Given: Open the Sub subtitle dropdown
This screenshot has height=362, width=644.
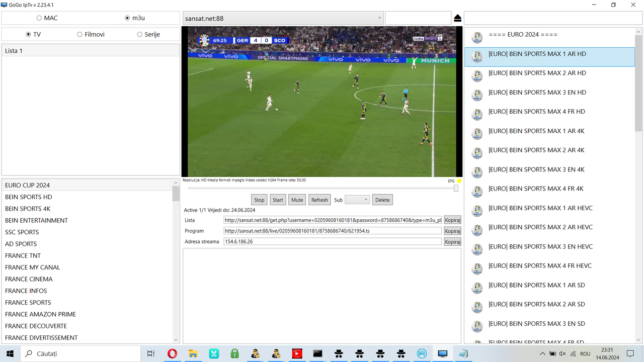Looking at the screenshot, I should coord(357,200).
